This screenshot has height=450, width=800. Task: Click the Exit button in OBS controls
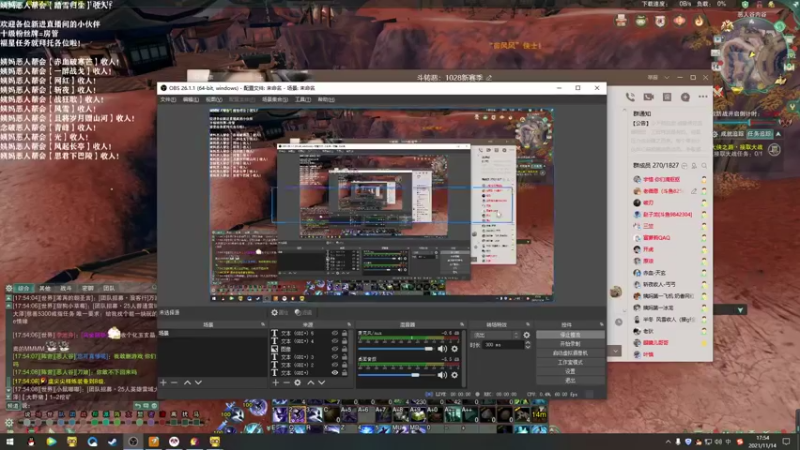[570, 381]
